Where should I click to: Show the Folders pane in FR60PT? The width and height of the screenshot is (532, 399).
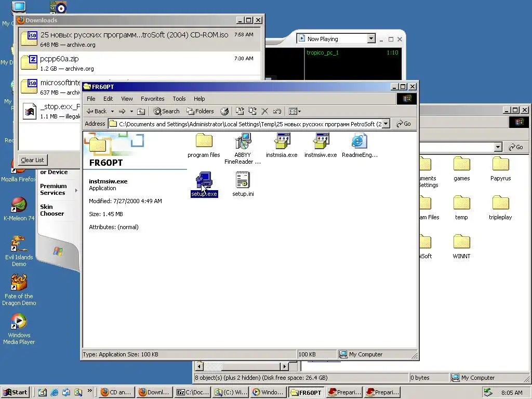coord(200,111)
